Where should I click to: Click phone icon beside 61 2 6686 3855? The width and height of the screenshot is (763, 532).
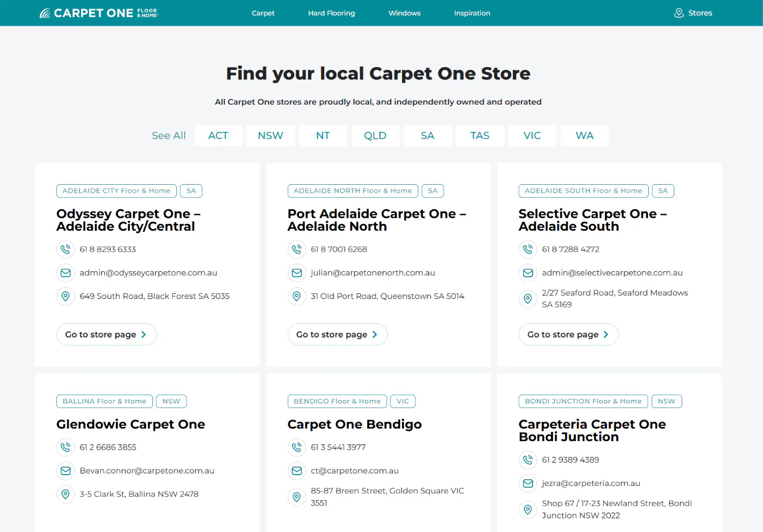(65, 447)
